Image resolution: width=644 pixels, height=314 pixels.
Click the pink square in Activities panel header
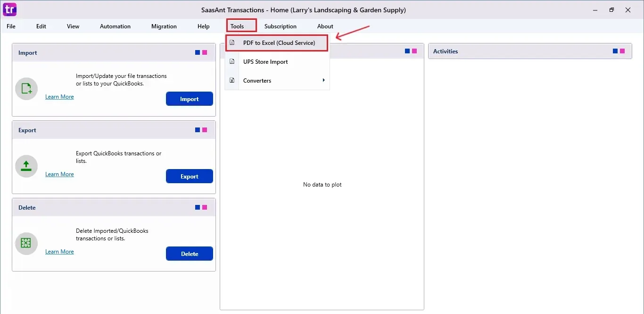coord(622,51)
